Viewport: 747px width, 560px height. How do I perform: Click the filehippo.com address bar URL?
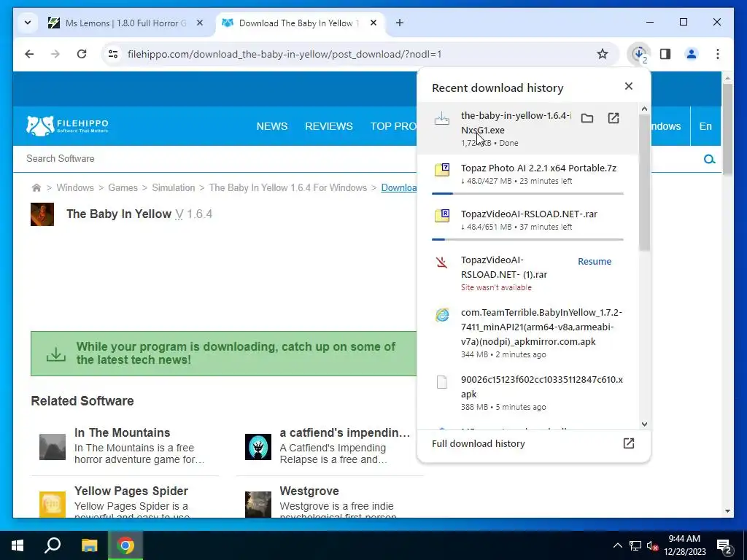point(285,54)
